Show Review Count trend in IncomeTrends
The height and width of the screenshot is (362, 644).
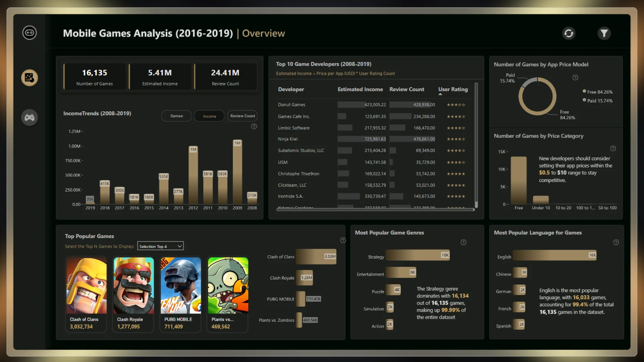coord(243,116)
